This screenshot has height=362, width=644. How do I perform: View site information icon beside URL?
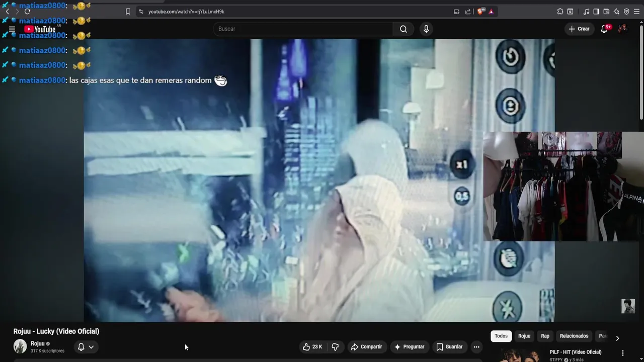(x=141, y=12)
